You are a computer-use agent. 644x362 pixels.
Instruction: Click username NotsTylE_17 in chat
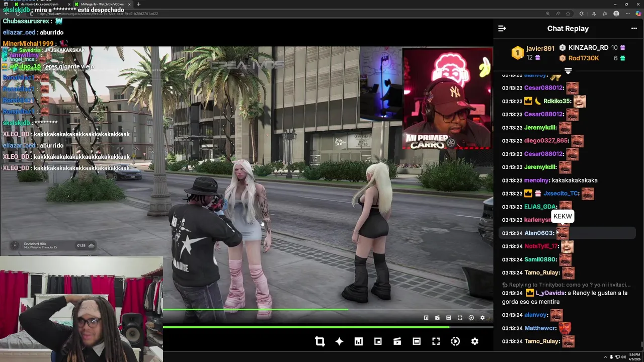[x=541, y=246]
